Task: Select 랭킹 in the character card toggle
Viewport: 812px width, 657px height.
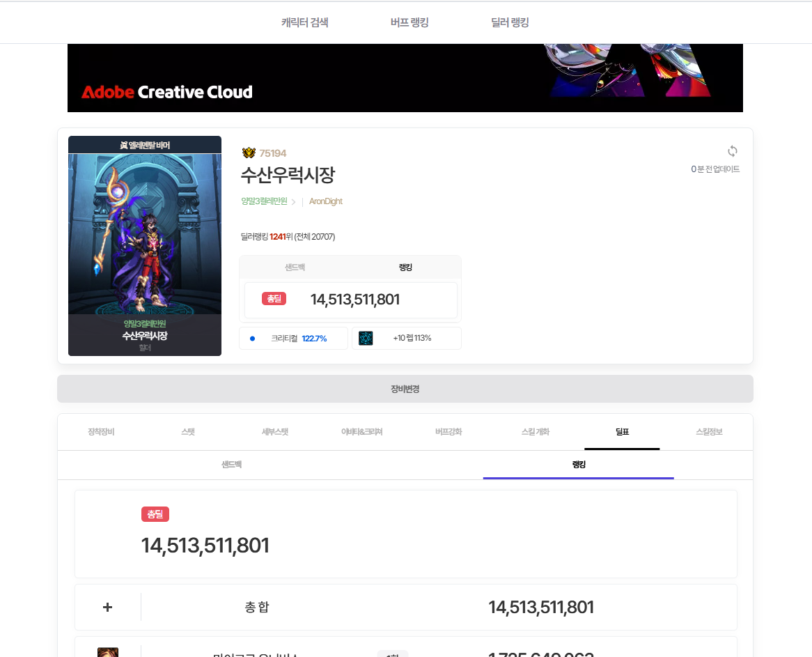Action: click(405, 268)
